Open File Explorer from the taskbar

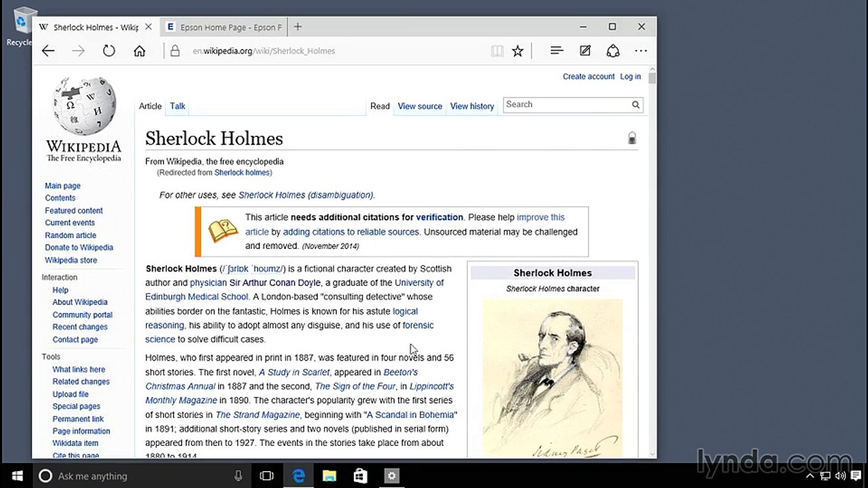[330, 476]
